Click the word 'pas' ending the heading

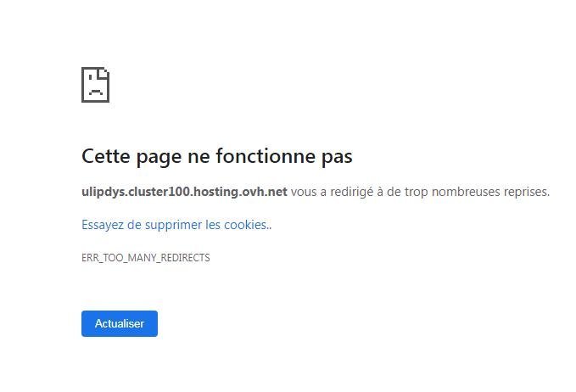tap(337, 158)
